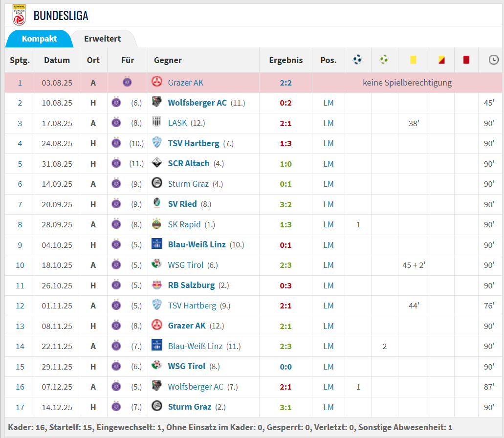Click the minutes played clock icon
This screenshot has height=438, width=504.
493,60
